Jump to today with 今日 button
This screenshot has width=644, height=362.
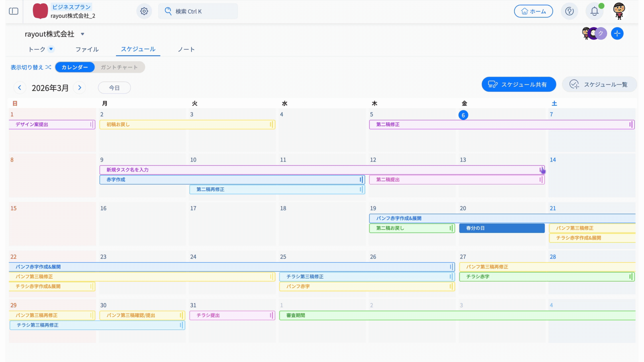114,87
